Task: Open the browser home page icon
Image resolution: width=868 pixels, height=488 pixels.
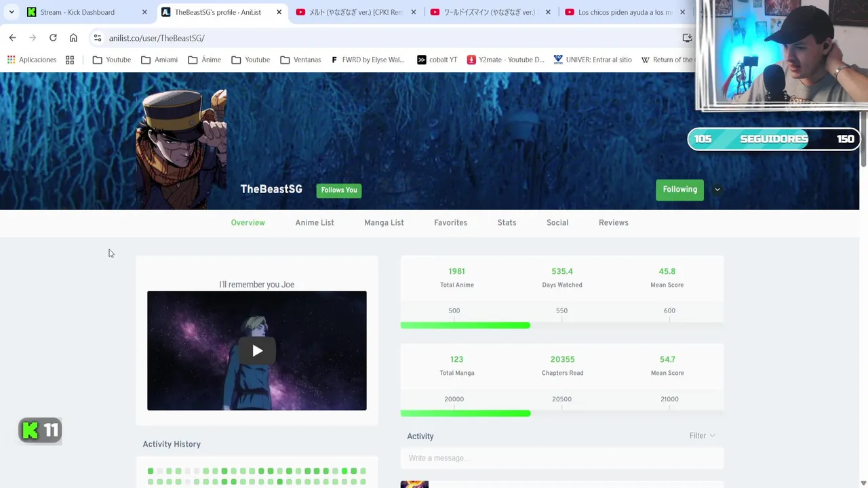Action: point(73,38)
